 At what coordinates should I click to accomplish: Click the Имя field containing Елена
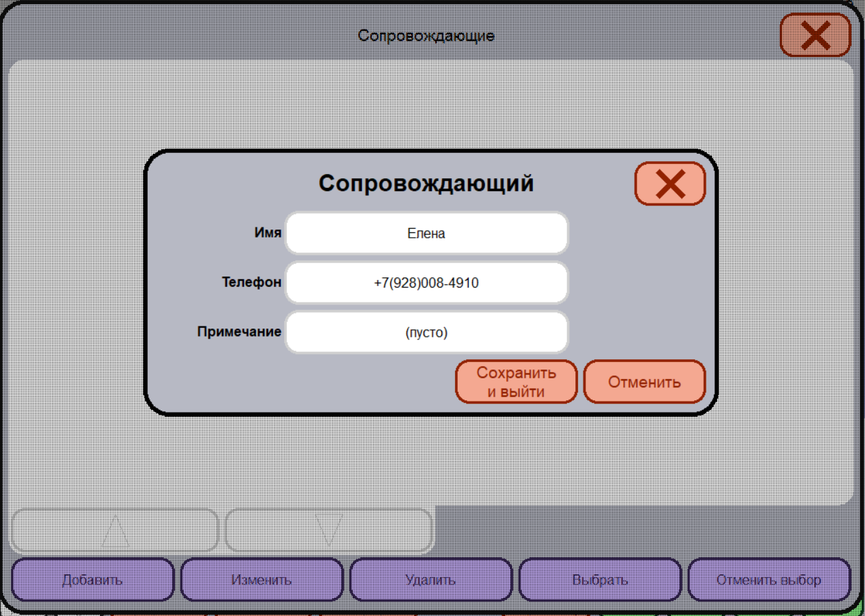click(x=426, y=233)
